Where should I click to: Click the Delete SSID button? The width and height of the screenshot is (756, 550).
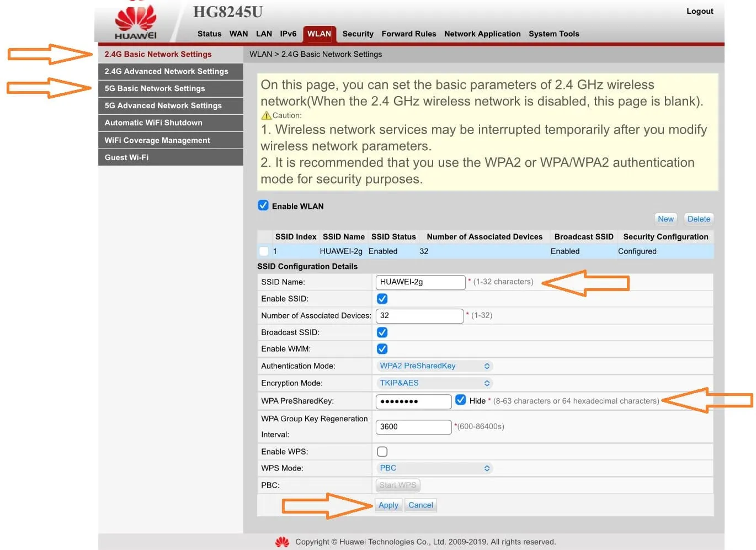tap(699, 219)
